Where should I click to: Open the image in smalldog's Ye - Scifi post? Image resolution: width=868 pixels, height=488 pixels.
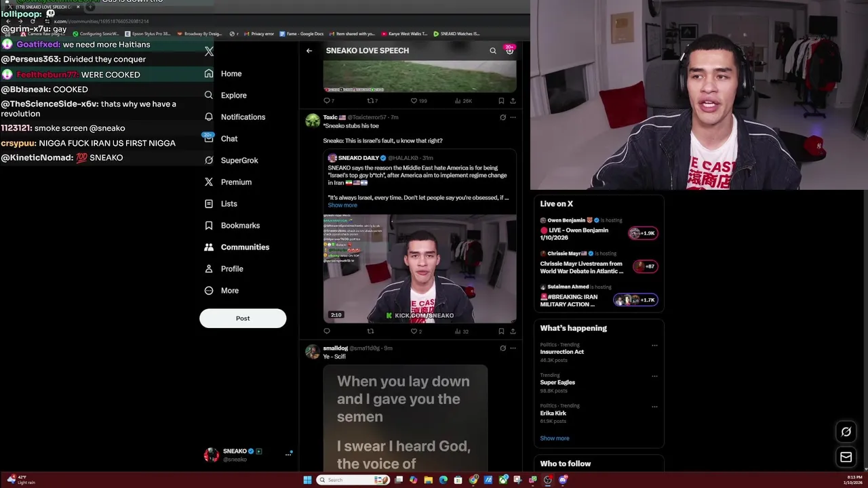pyautogui.click(x=405, y=418)
